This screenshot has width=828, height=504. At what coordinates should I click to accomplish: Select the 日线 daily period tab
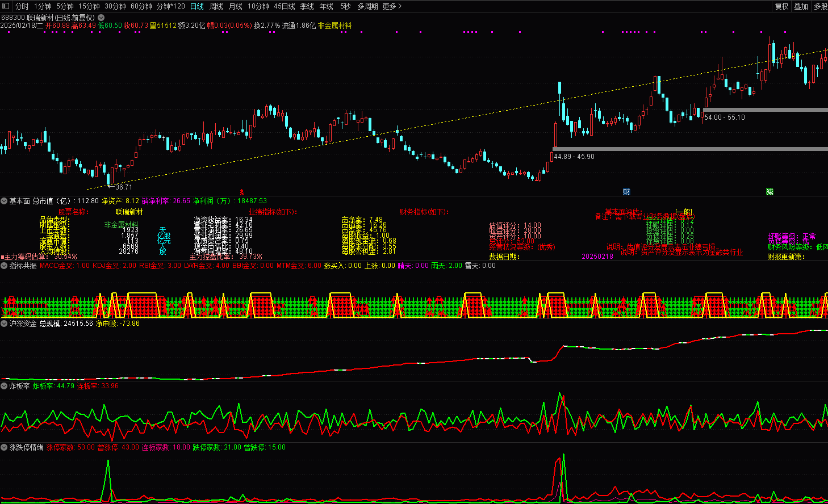tap(197, 6)
